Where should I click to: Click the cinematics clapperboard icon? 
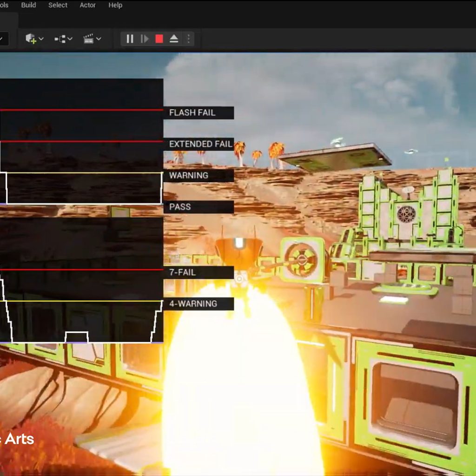click(x=88, y=39)
